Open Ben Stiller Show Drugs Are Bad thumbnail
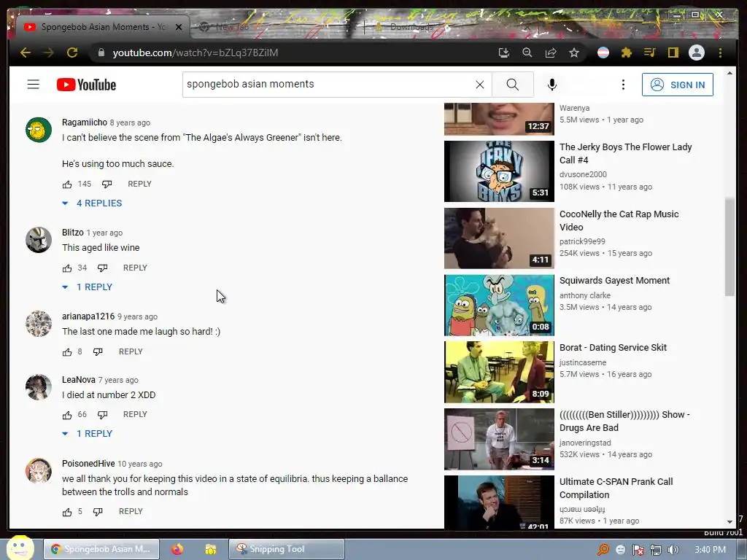The height and width of the screenshot is (560, 747). (x=499, y=440)
